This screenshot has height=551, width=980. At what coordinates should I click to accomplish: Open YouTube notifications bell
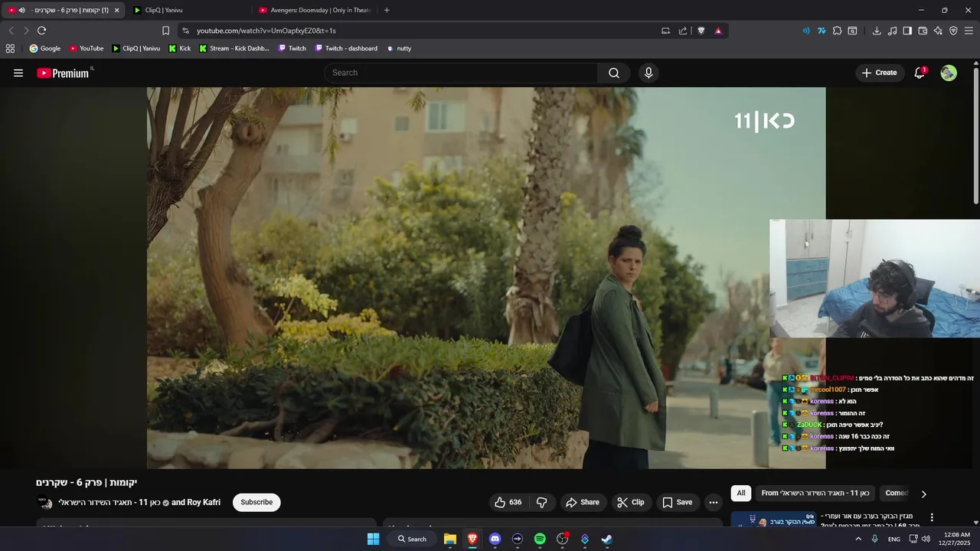click(x=920, y=73)
